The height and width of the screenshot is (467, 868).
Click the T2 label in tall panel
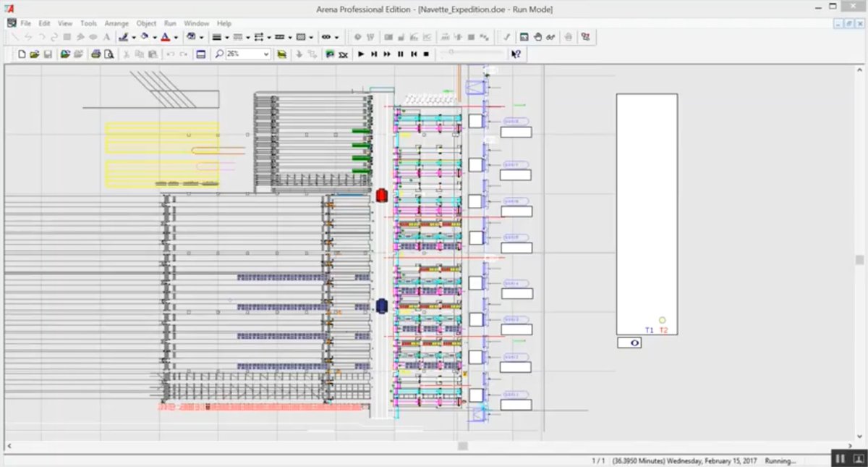tap(663, 330)
